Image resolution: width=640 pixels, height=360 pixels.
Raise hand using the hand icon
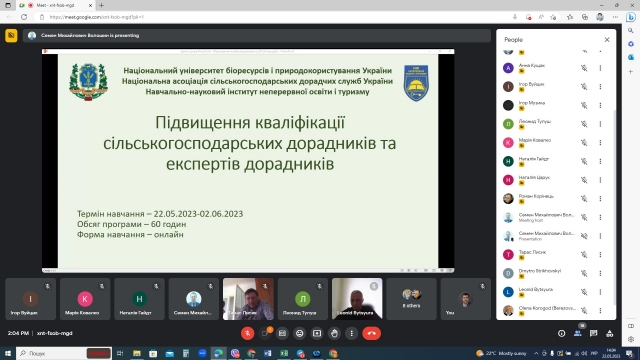pos(334,333)
